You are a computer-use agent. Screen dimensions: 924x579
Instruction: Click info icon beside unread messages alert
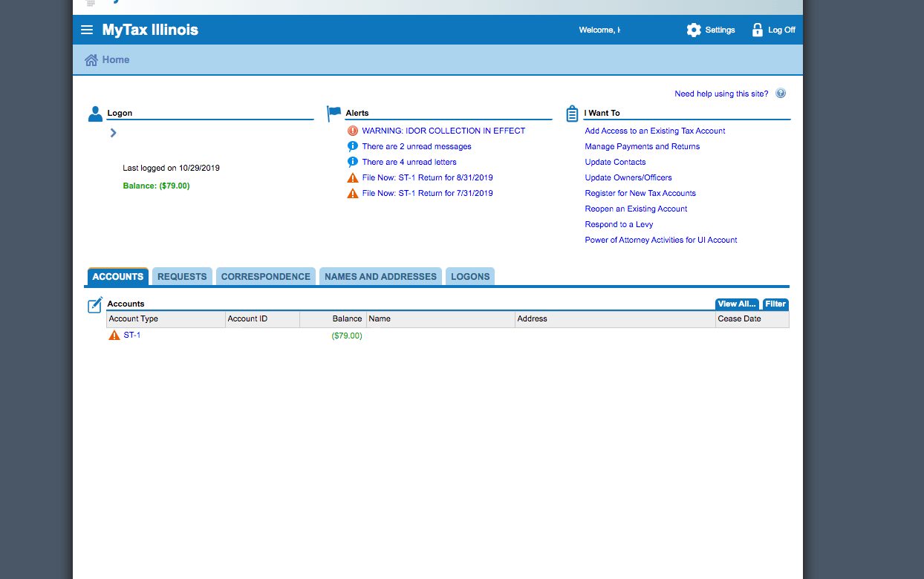point(353,146)
